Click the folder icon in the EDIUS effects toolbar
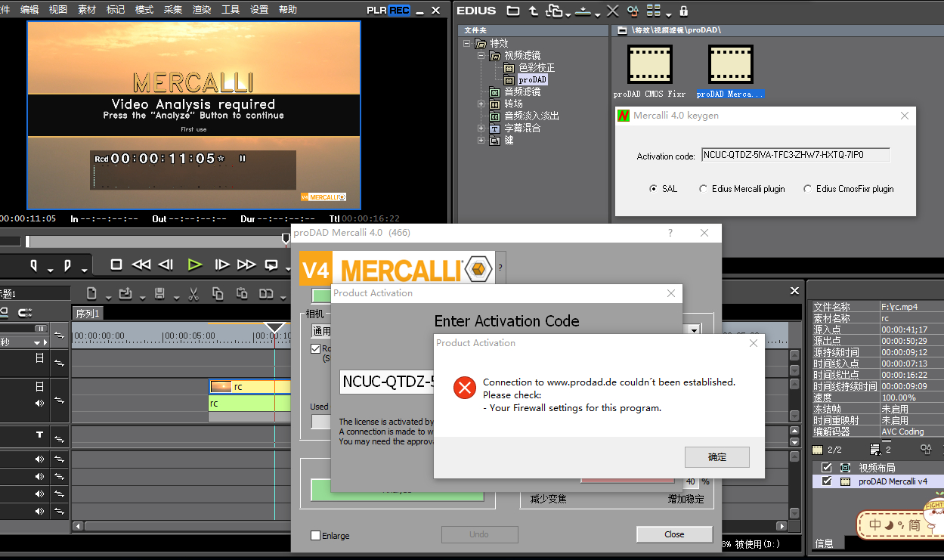The width and height of the screenshot is (944, 560). click(513, 11)
